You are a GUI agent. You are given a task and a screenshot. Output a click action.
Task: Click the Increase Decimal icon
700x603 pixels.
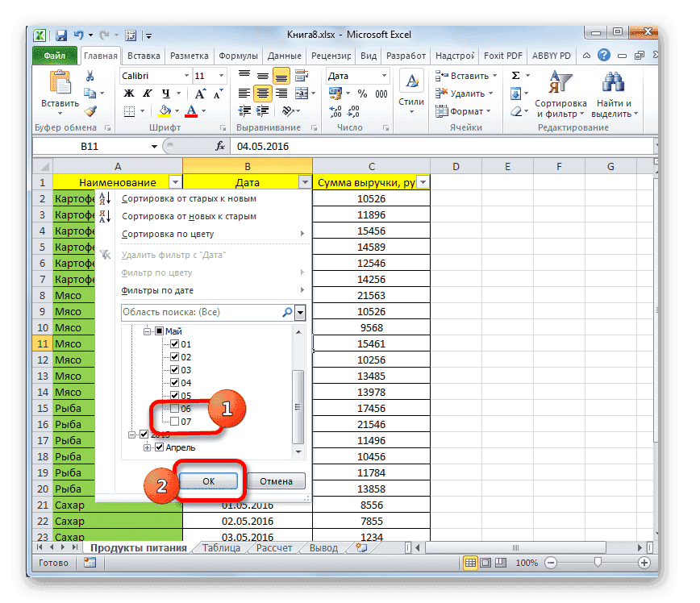click(x=336, y=111)
